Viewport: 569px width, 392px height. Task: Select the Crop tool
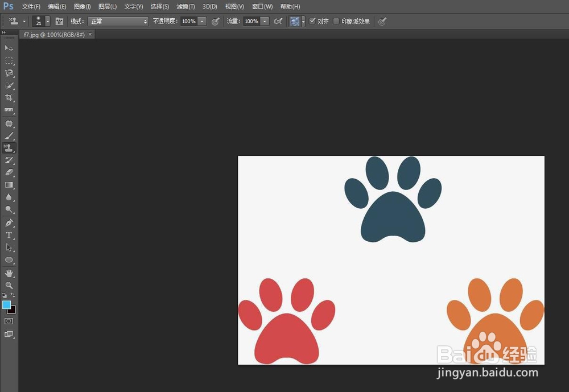[x=9, y=97]
